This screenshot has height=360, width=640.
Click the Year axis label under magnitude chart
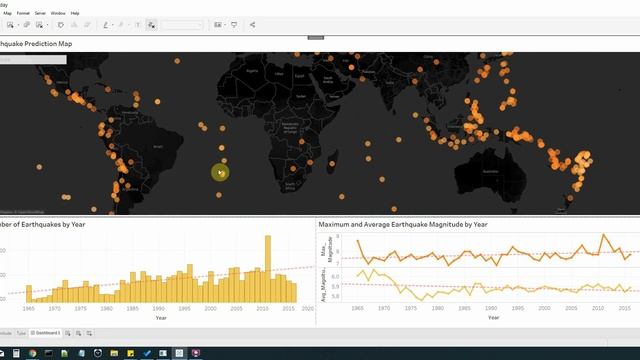493,317
